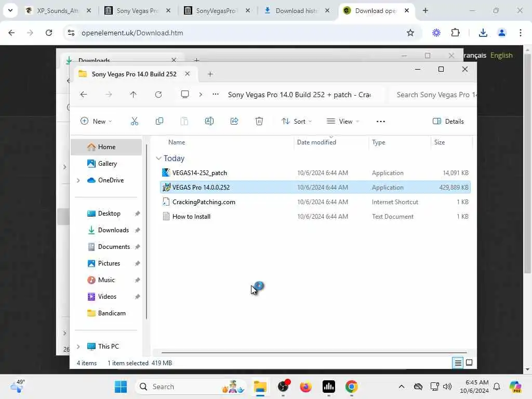The image size is (532, 399).
Task: Open Chrome extensions puzzle icon
Action: [455, 33]
